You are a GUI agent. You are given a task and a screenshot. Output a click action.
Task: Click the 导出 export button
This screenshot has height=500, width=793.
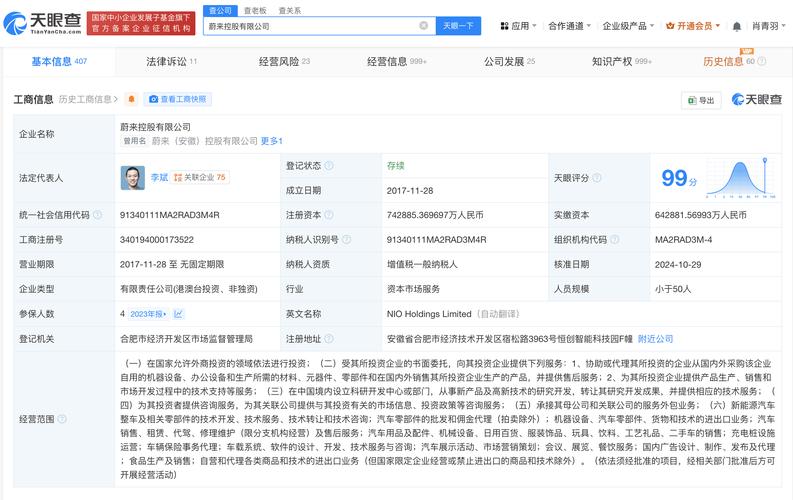(x=701, y=100)
